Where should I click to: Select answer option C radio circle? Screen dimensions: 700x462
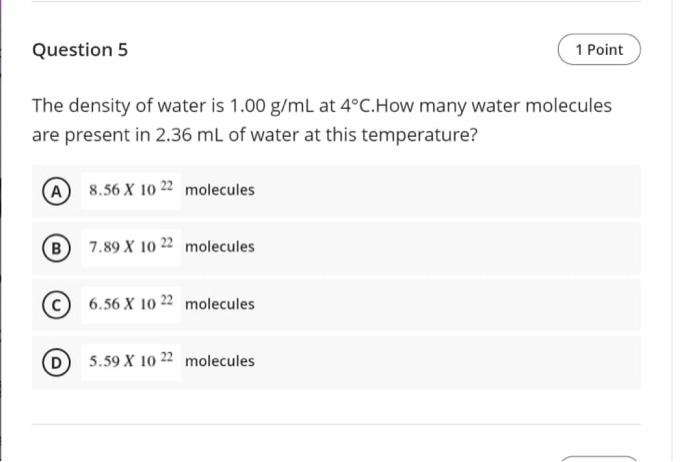point(56,305)
